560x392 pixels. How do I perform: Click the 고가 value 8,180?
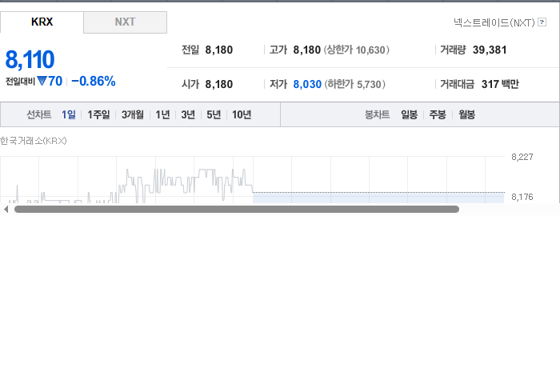[x=306, y=50]
